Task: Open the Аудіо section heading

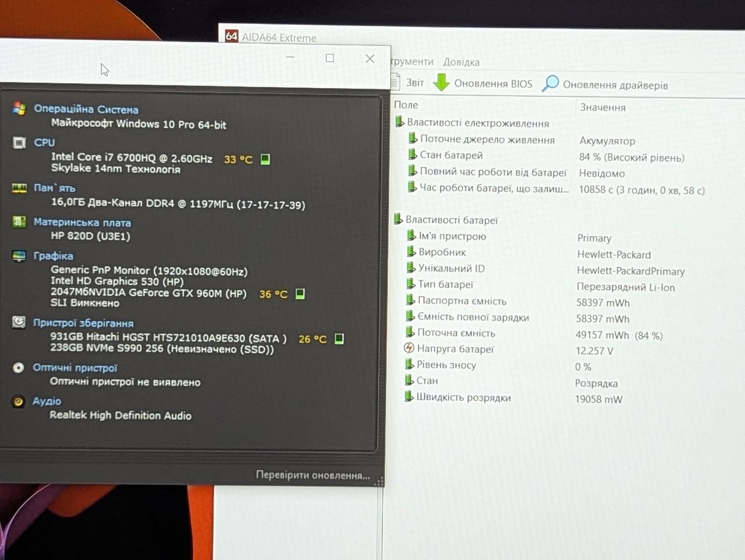Action: 47,401
